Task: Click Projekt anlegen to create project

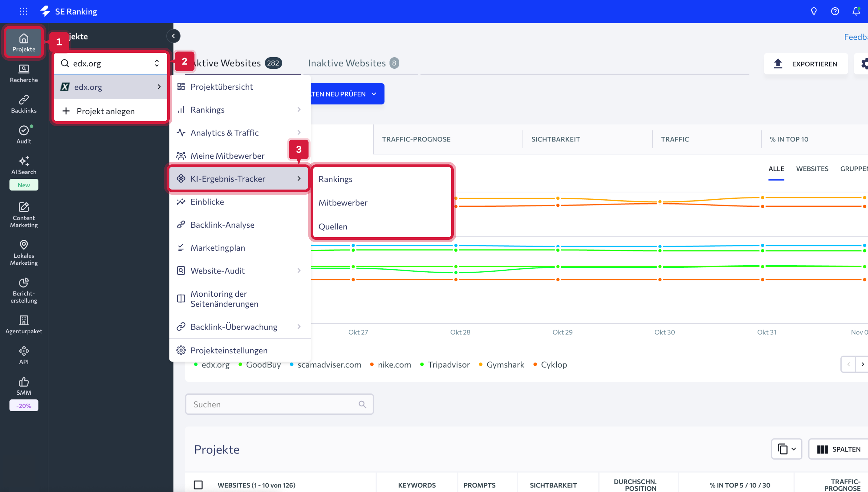Action: coord(105,111)
